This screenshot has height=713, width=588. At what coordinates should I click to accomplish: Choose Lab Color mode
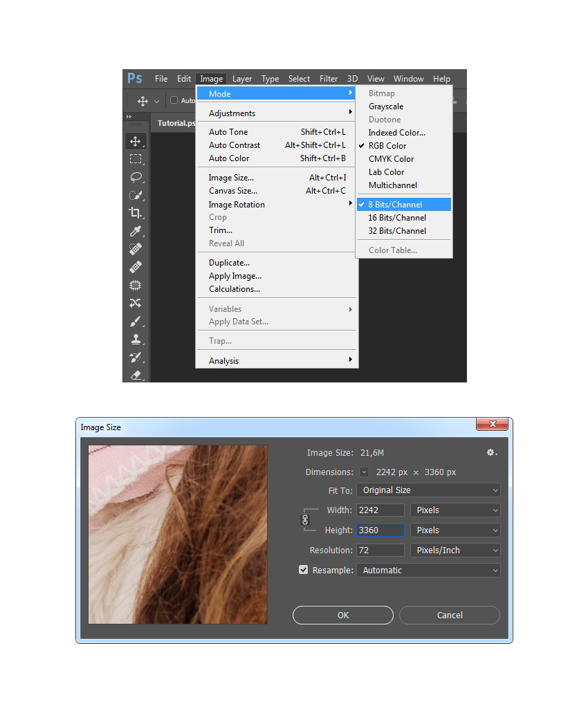(404, 172)
